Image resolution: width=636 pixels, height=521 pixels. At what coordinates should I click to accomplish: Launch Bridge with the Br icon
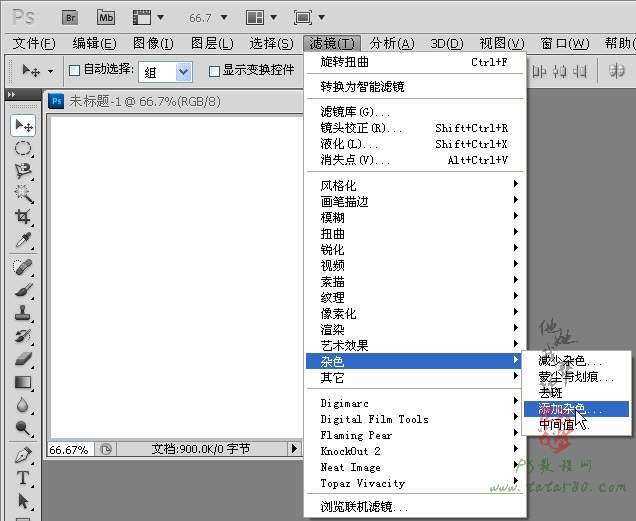70,17
